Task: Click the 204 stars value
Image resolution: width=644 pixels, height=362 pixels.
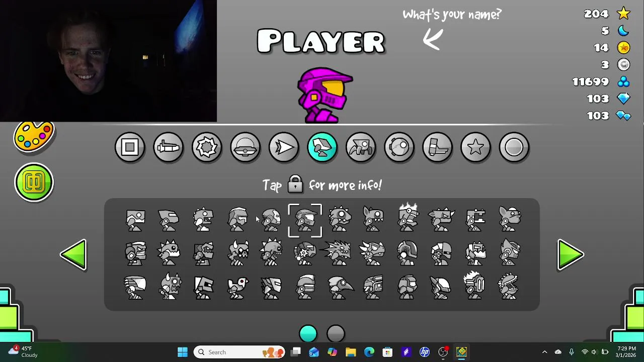Action: click(x=596, y=14)
